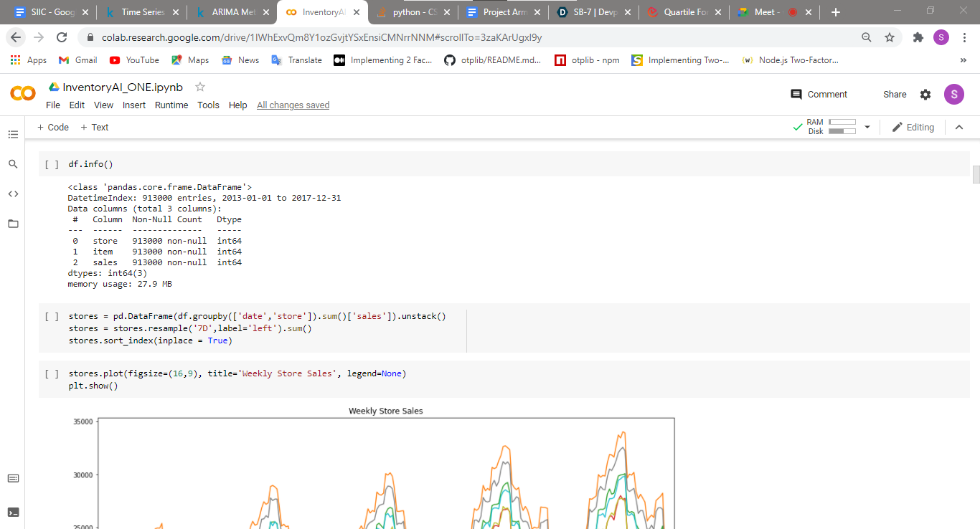Open a new browser tab
This screenshot has height=529, width=980.
pyautogui.click(x=835, y=12)
